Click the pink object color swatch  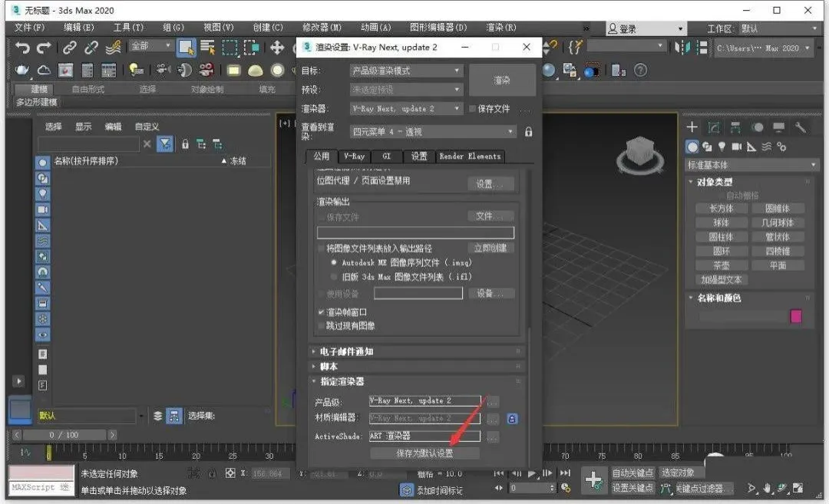pyautogui.click(x=795, y=316)
